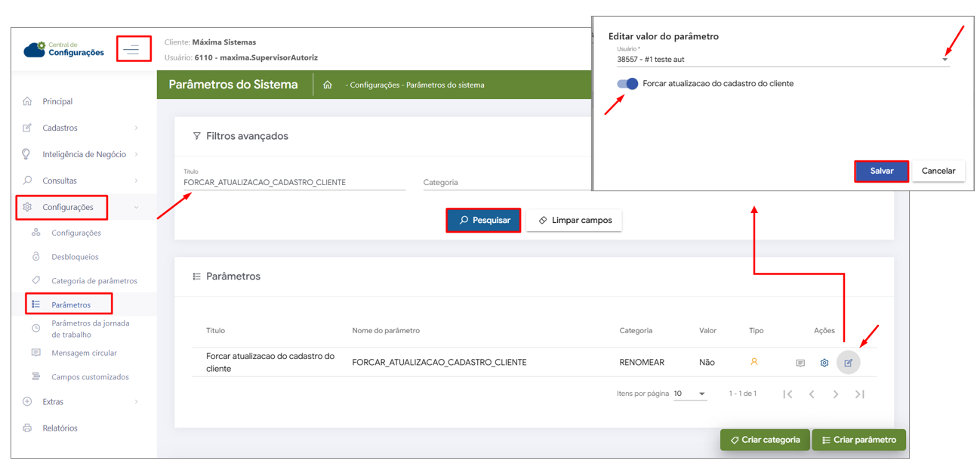Screen dimensions: 980x473
Task: Click the Cadastros edit icon in sidebar
Action: (x=27, y=128)
